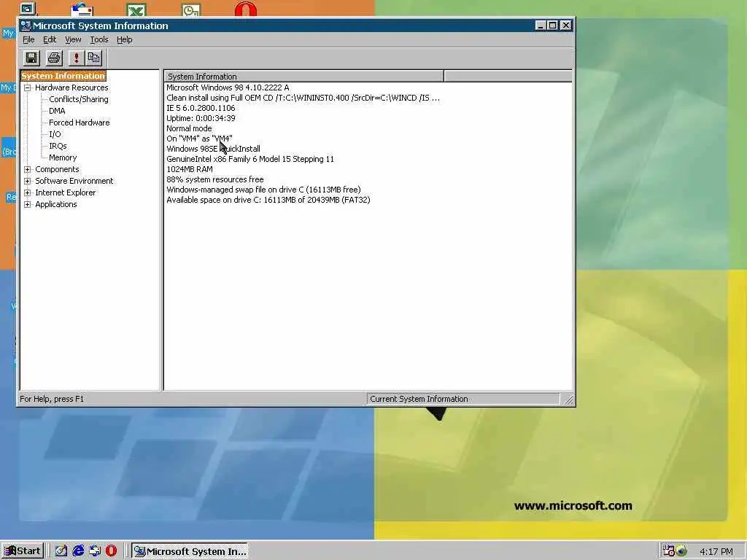Screen dimensions: 747x560
Task: Expand the Software Environment node
Action: pos(27,181)
